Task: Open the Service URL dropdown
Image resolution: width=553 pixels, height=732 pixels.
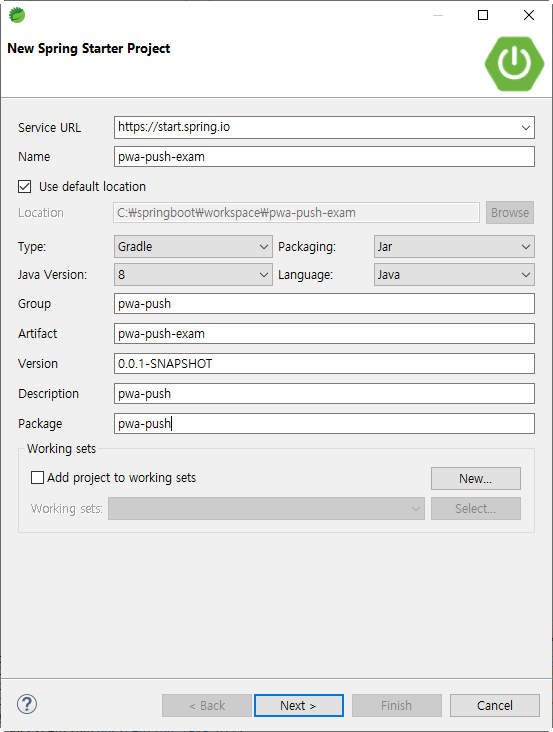Action: [525, 127]
